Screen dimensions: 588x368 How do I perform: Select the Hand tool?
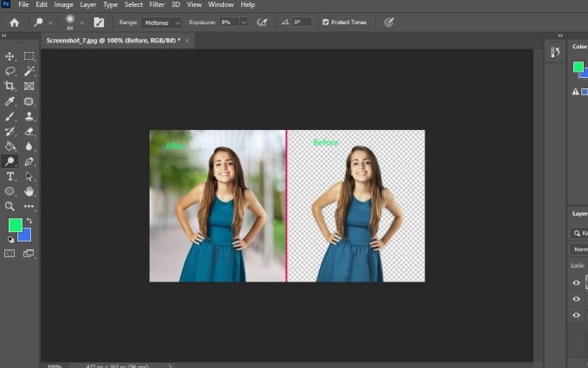(29, 191)
